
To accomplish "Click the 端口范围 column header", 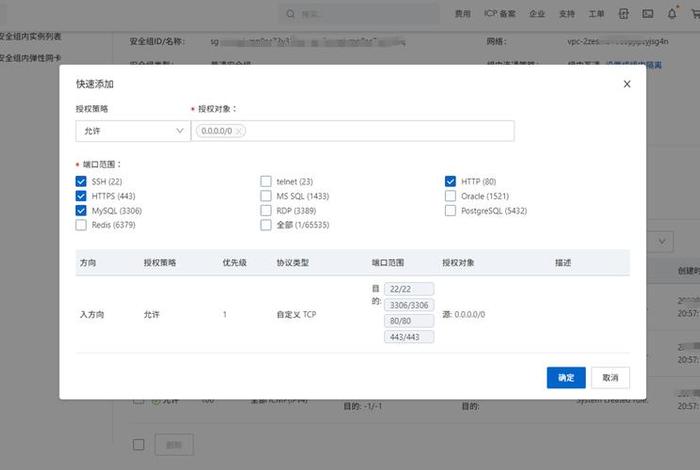I will point(388,263).
